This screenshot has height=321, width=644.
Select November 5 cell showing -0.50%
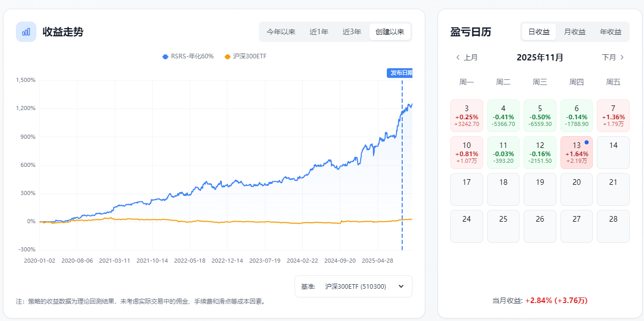[539, 116]
